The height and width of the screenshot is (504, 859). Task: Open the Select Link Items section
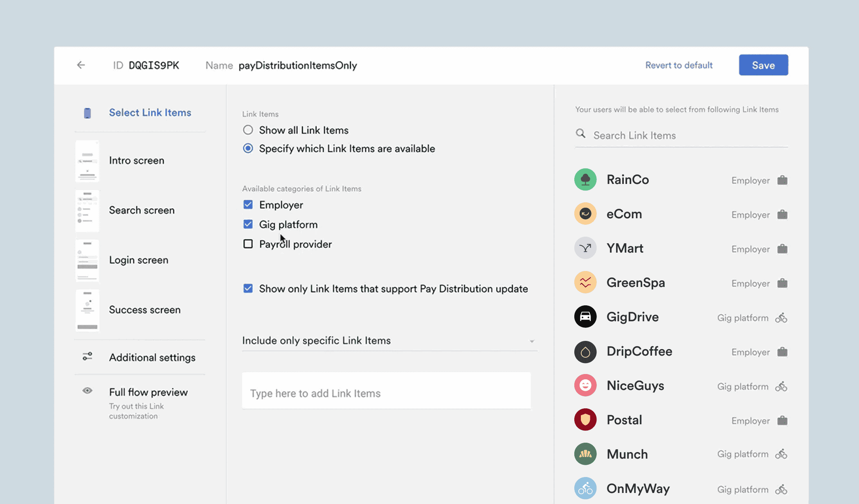coord(150,112)
